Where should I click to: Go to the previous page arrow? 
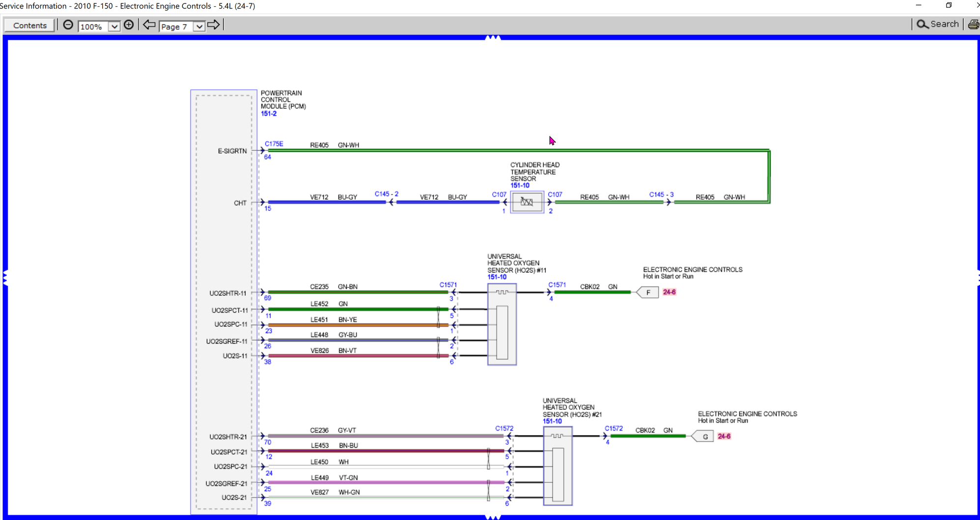coord(149,25)
